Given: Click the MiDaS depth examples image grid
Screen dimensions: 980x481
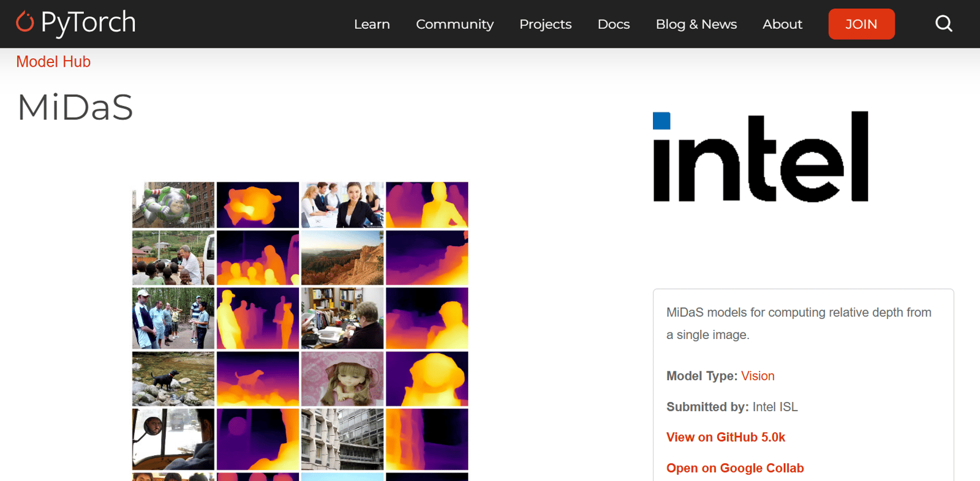Looking at the screenshot, I should click(x=300, y=331).
